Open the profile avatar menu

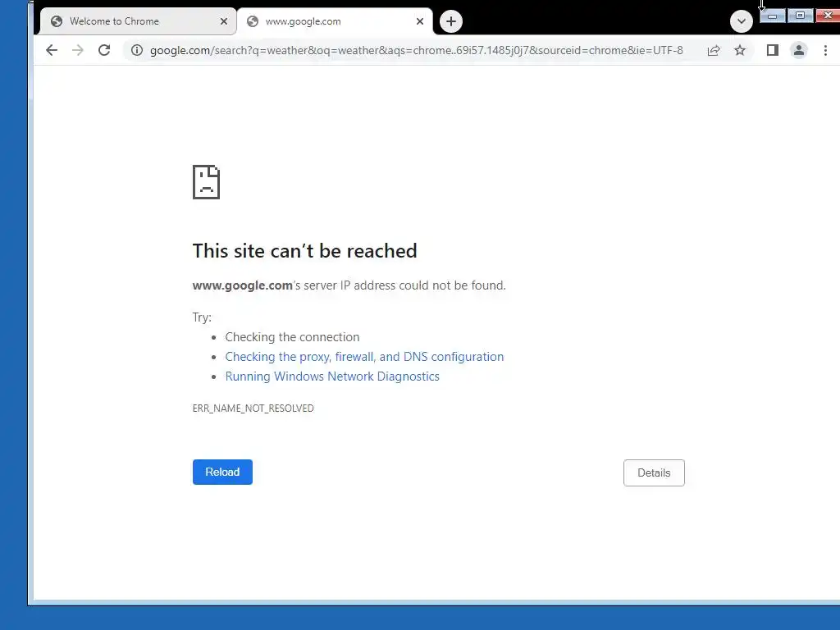799,50
